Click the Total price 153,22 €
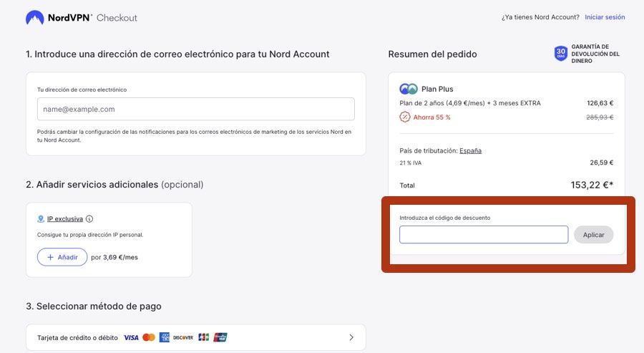 pos(592,185)
